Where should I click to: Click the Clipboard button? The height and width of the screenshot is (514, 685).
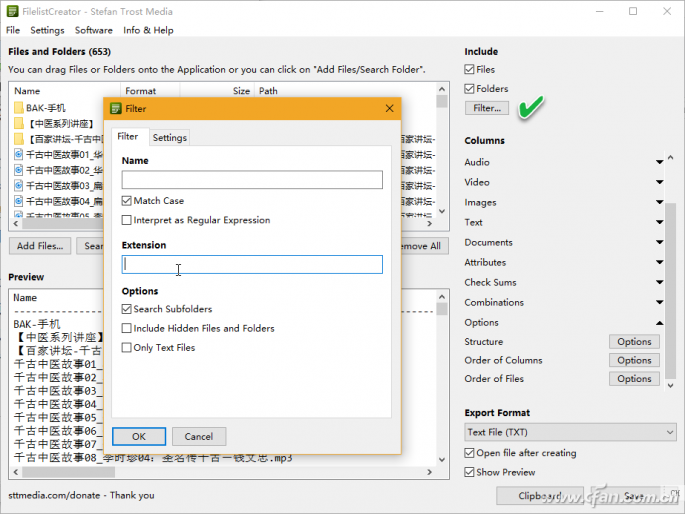click(540, 496)
